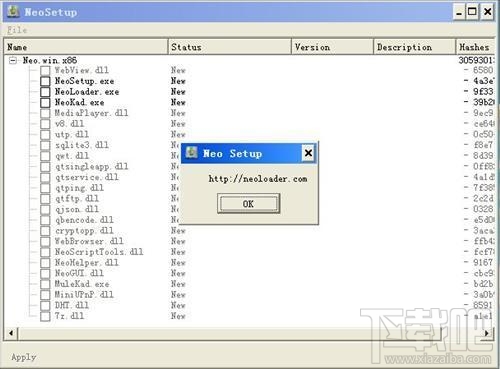Click the horizontal scrollbar left arrow
The height and width of the screenshot is (369, 500).
coord(11,333)
